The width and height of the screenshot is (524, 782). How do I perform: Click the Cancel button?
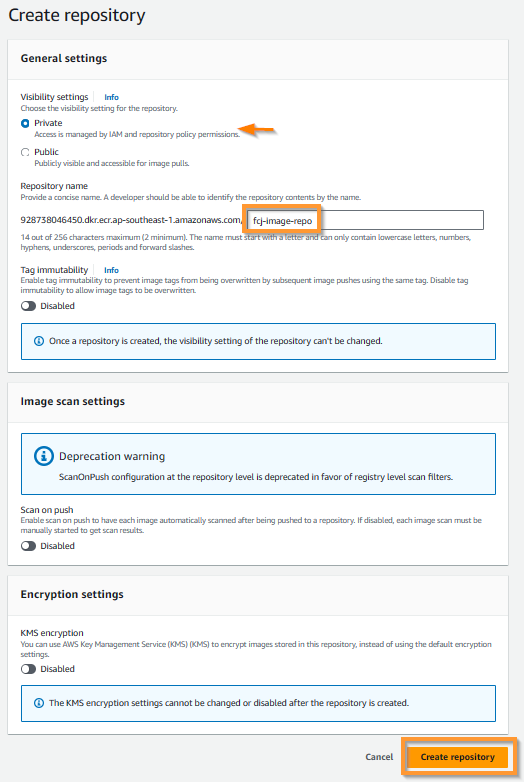(379, 757)
